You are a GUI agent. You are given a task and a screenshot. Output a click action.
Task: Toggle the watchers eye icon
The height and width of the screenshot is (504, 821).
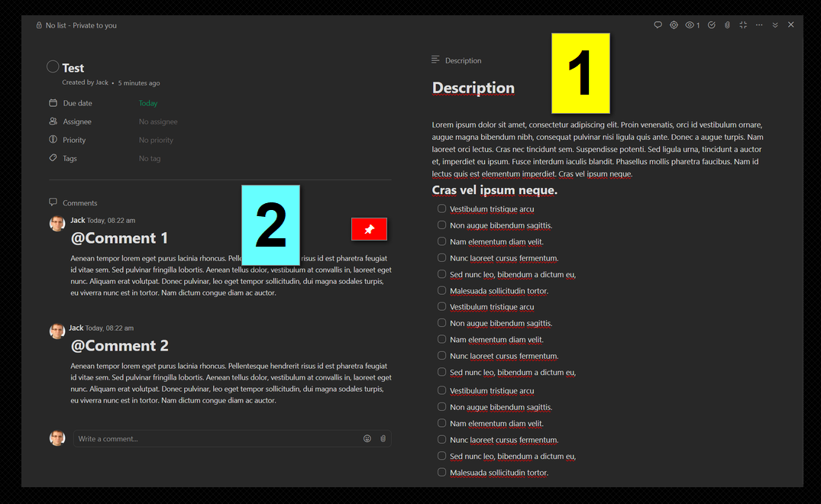(692, 24)
